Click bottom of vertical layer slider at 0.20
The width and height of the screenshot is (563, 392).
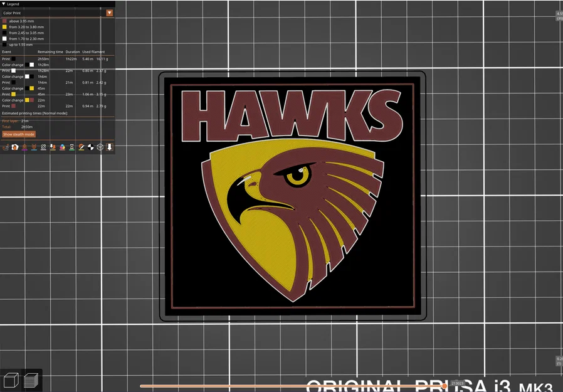pos(559,361)
